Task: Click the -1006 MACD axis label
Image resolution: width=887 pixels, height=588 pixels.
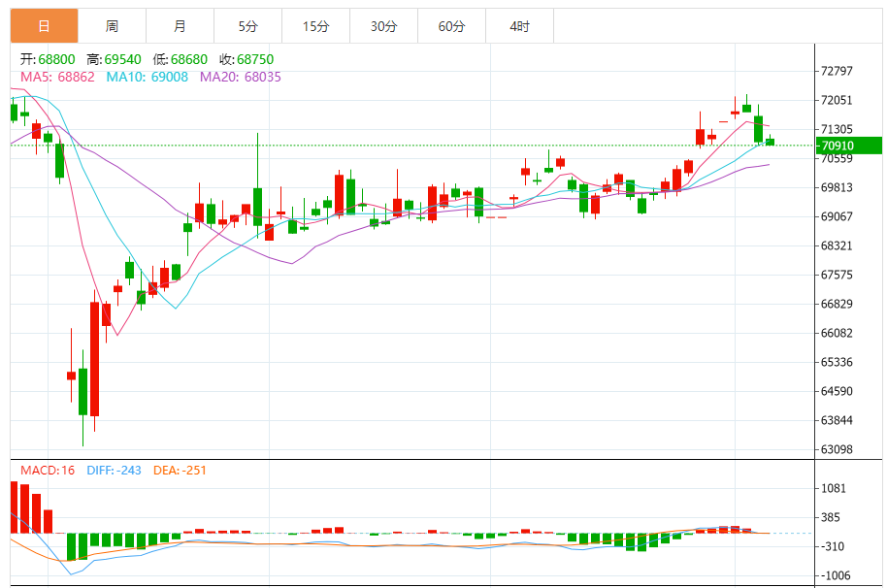Action: (x=835, y=575)
